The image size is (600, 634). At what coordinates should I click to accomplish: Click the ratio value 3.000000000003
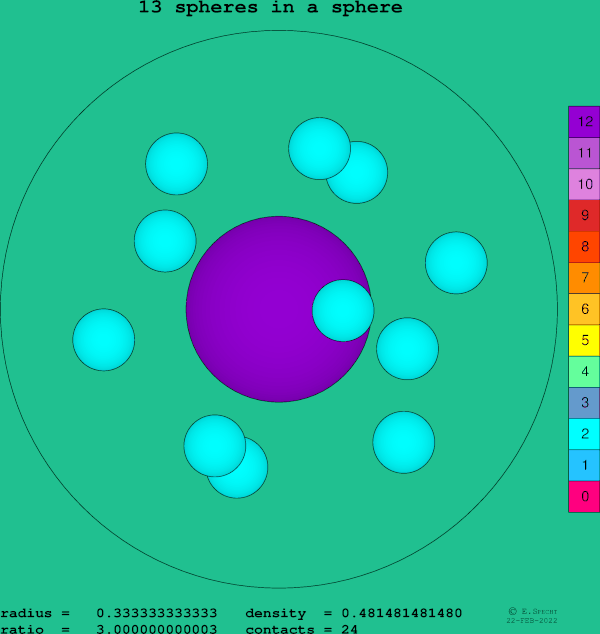[x=157, y=629]
